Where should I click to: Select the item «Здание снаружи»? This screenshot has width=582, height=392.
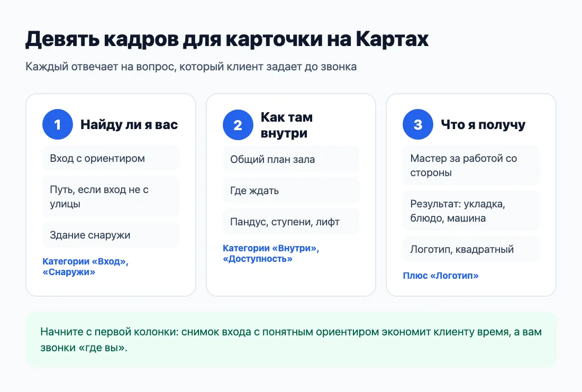point(111,235)
